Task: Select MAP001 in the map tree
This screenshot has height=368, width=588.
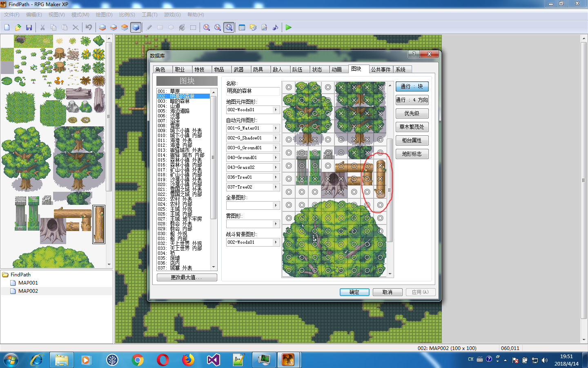Action: pos(28,283)
